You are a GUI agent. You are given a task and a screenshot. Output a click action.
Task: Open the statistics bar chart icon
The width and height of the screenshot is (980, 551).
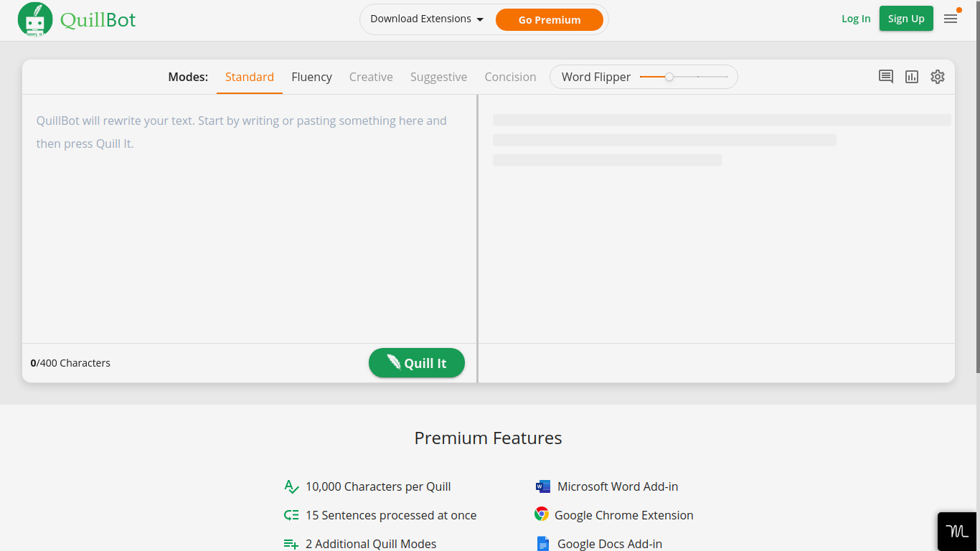(x=912, y=77)
